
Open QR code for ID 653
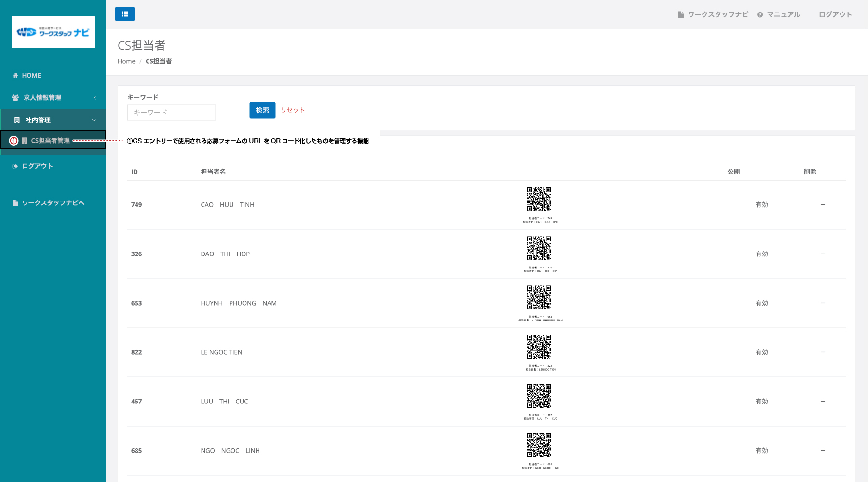539,298
